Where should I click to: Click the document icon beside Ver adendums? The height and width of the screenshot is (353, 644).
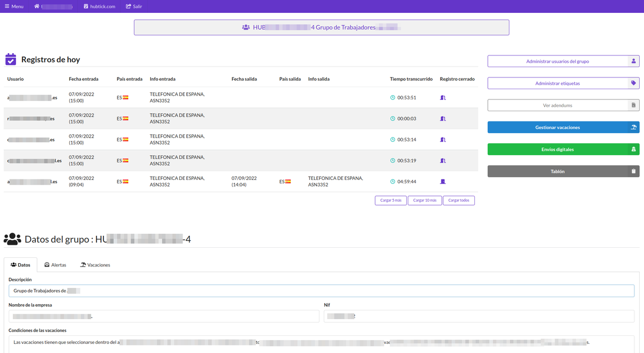coord(634,105)
